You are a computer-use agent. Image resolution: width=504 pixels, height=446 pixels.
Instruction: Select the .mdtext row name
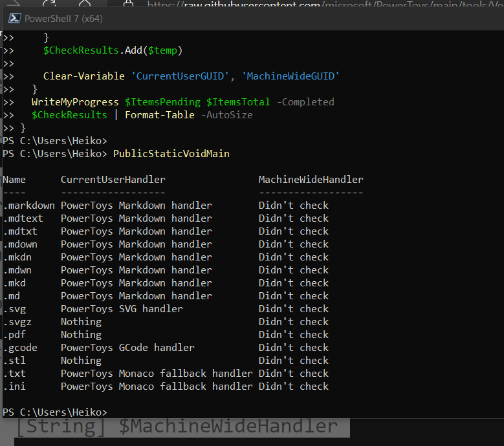coord(23,218)
